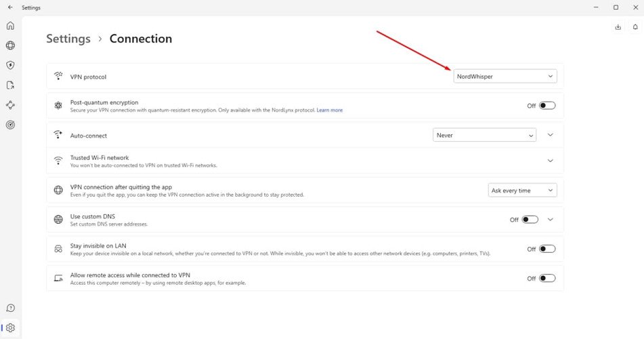Open Meshnet icon in sidebar
This screenshot has height=339, width=644.
[10, 105]
